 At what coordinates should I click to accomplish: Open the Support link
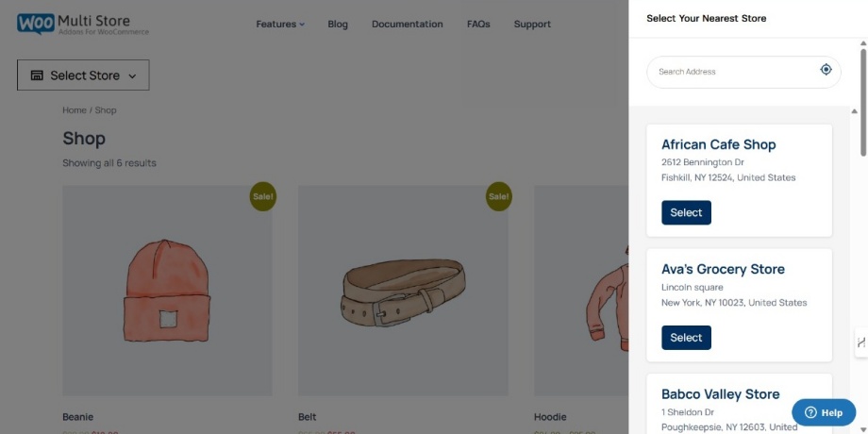[x=532, y=24]
